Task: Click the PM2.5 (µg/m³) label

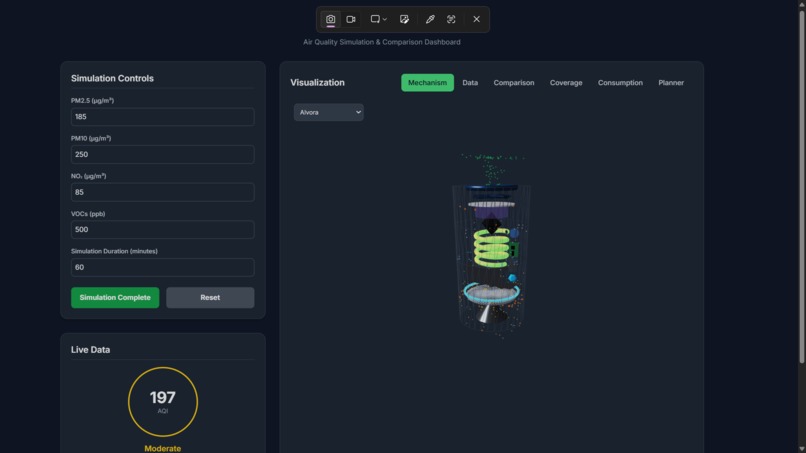Action: click(x=93, y=100)
